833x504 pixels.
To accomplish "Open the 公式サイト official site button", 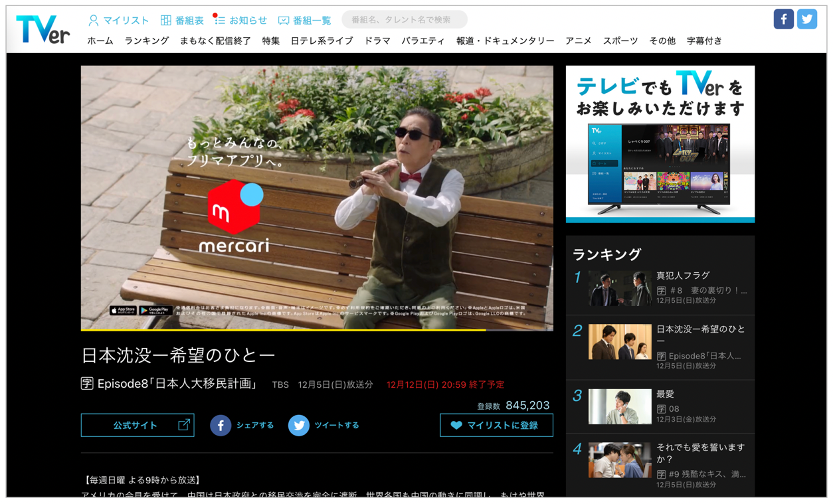I will point(138,425).
